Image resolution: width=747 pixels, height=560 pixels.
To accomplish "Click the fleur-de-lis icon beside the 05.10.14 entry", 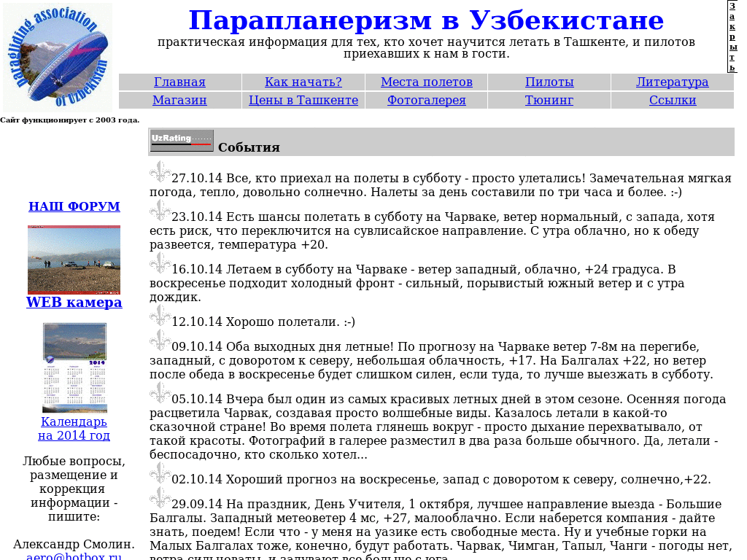I will tap(160, 392).
